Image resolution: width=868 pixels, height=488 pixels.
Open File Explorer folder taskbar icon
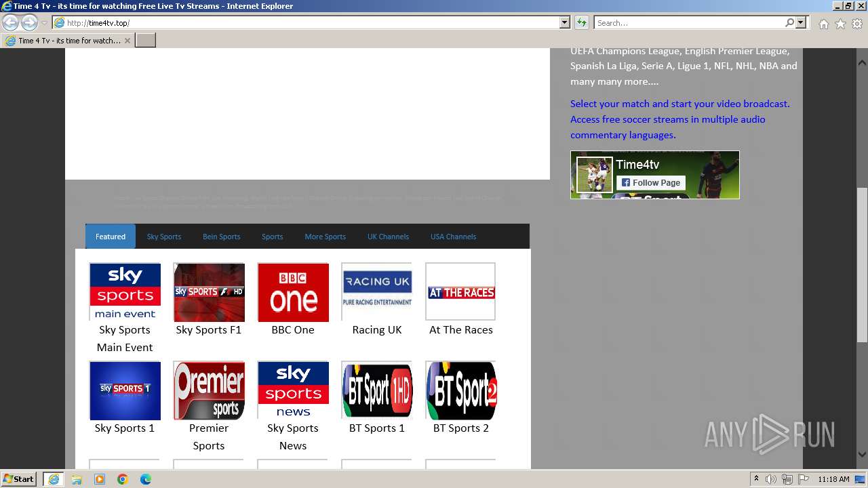[77, 479]
